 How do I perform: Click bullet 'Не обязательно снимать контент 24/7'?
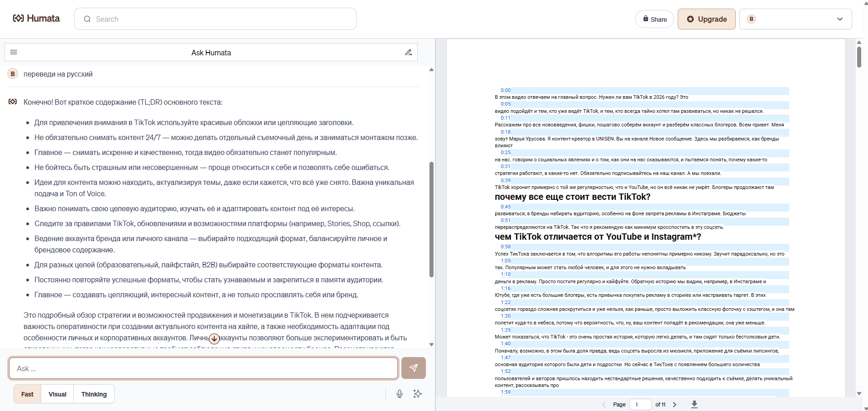pyautogui.click(x=226, y=137)
